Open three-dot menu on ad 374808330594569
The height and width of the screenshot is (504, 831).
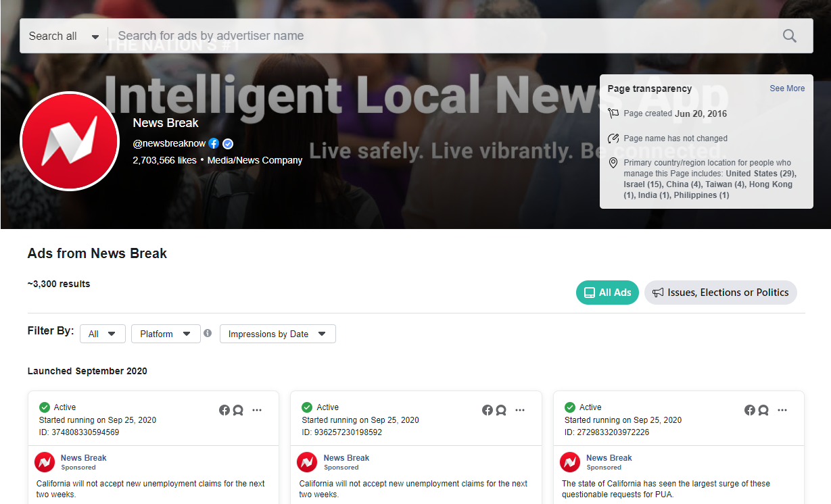257,410
